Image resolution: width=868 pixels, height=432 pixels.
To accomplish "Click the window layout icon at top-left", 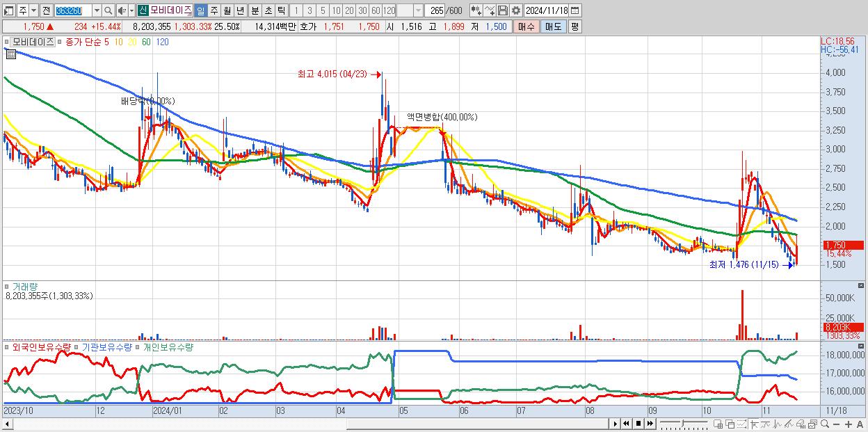I will [8, 10].
